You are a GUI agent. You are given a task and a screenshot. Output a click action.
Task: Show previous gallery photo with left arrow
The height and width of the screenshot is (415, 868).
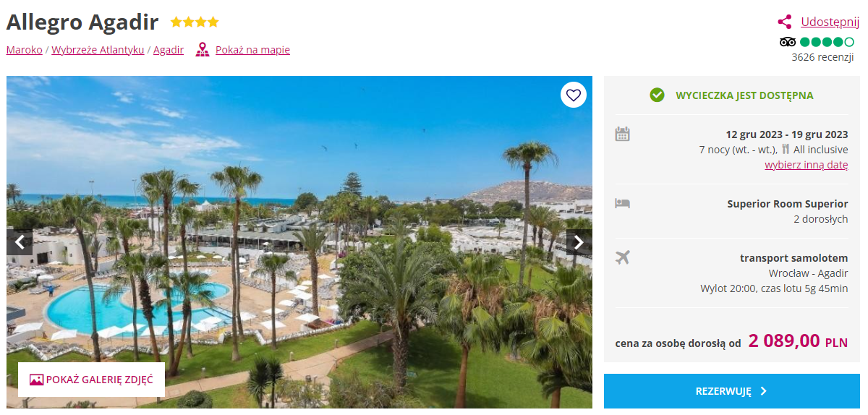20,242
